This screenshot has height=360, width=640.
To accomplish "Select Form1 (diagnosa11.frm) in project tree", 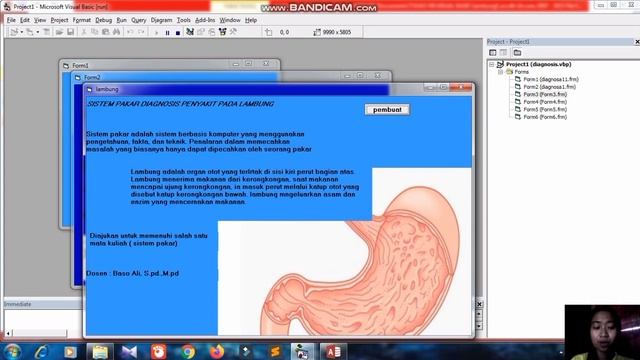I will point(551,79).
